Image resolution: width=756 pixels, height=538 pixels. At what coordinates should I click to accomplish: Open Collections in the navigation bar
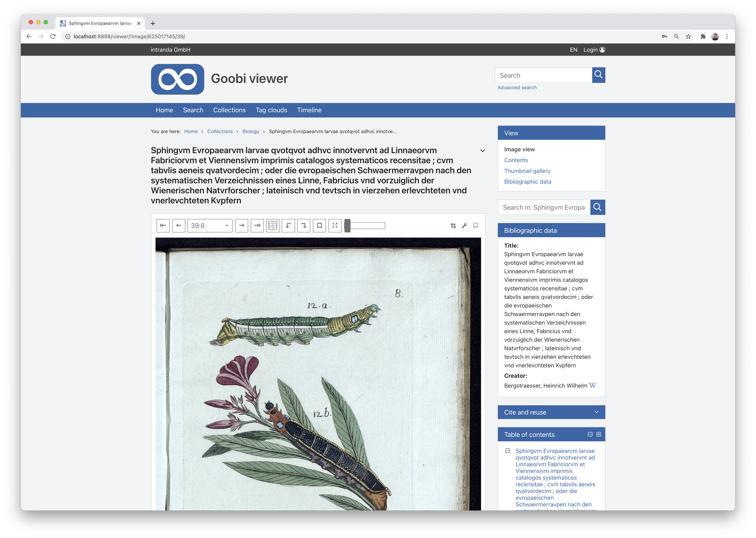point(229,110)
